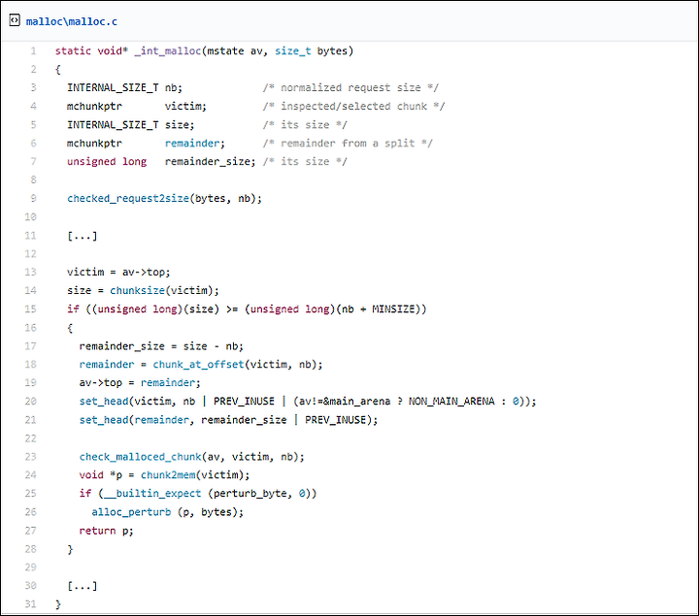Click the code file icon beside malloc.c

click(x=15, y=20)
